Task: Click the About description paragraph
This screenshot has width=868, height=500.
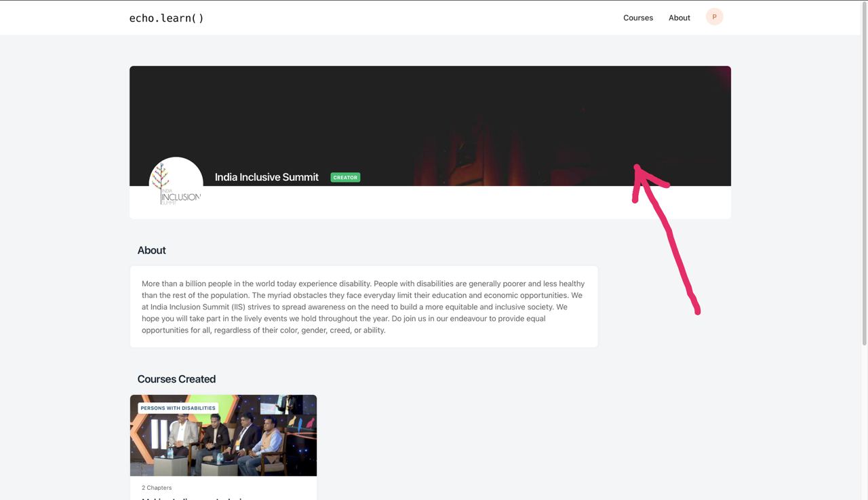Action: click(x=363, y=307)
